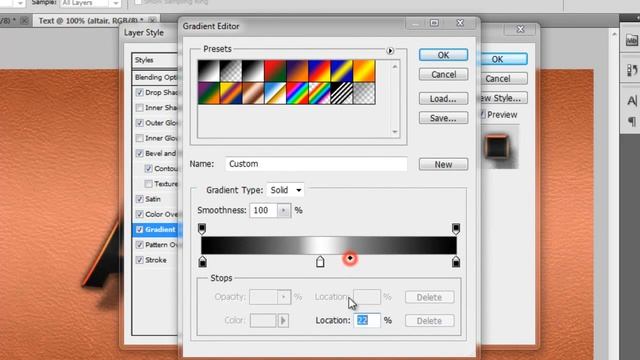This screenshot has width=640, height=360.
Task: Click the gradient Name text field
Action: (x=316, y=164)
